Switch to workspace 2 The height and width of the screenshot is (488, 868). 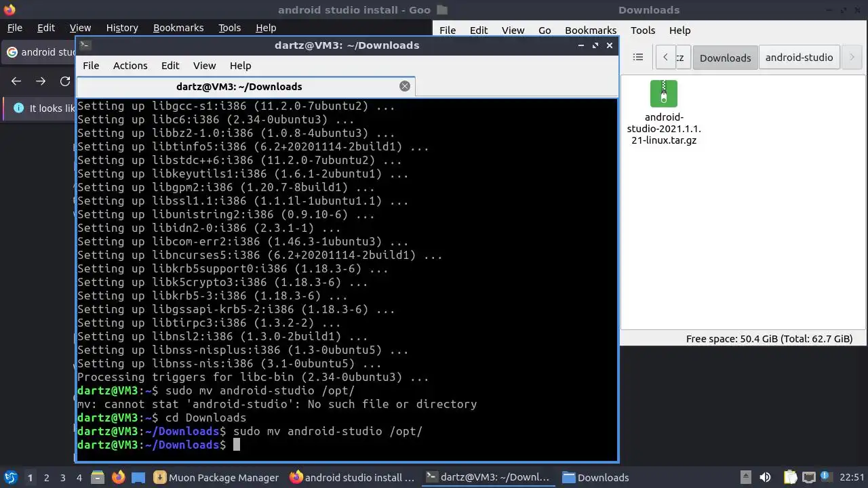[46, 478]
